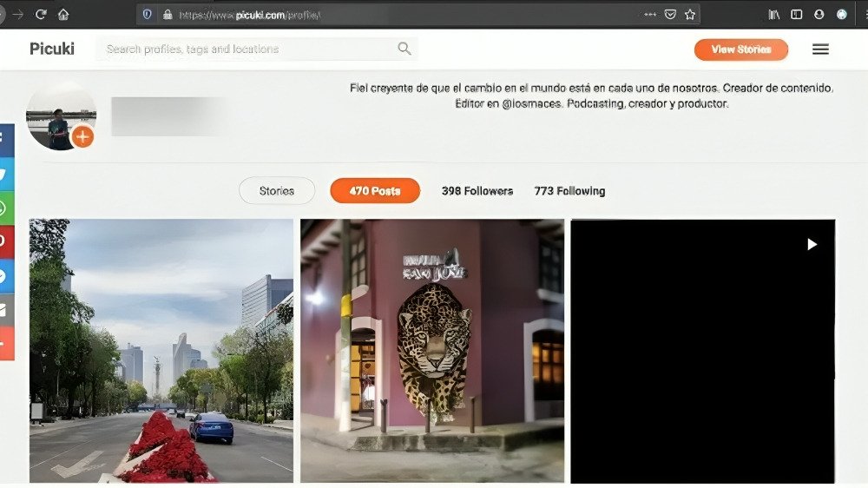
Task: Share profile via Messenger sidebar button
Action: 6,275
